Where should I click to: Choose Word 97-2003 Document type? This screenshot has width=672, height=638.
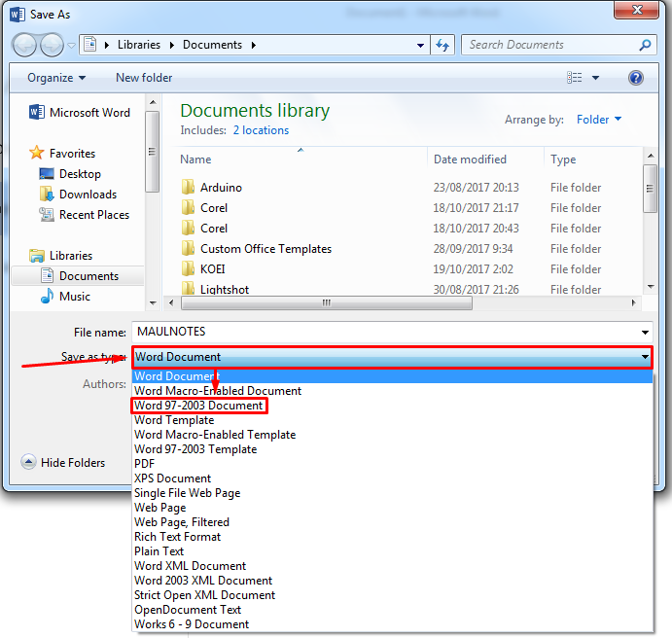pos(393,406)
